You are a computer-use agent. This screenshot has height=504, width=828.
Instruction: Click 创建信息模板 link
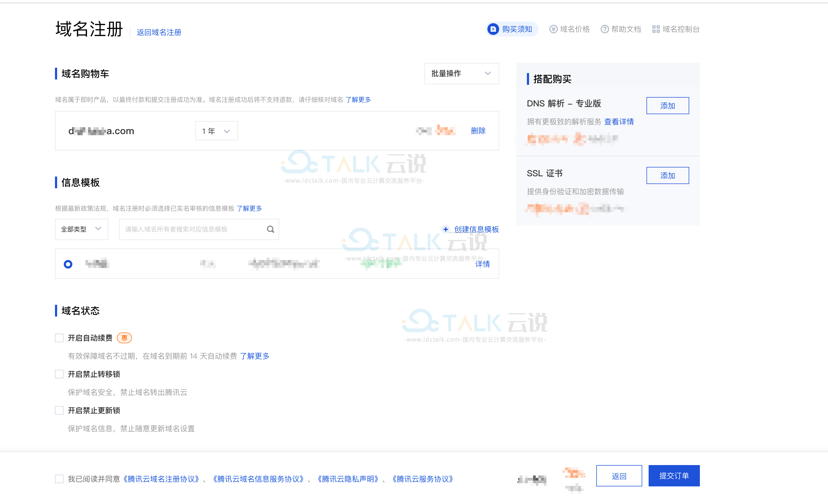476,229
